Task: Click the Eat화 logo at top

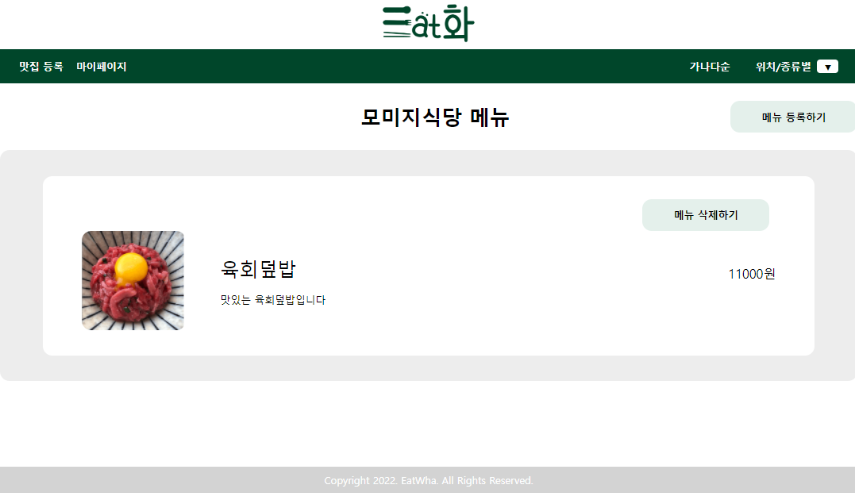Action: 428,23
